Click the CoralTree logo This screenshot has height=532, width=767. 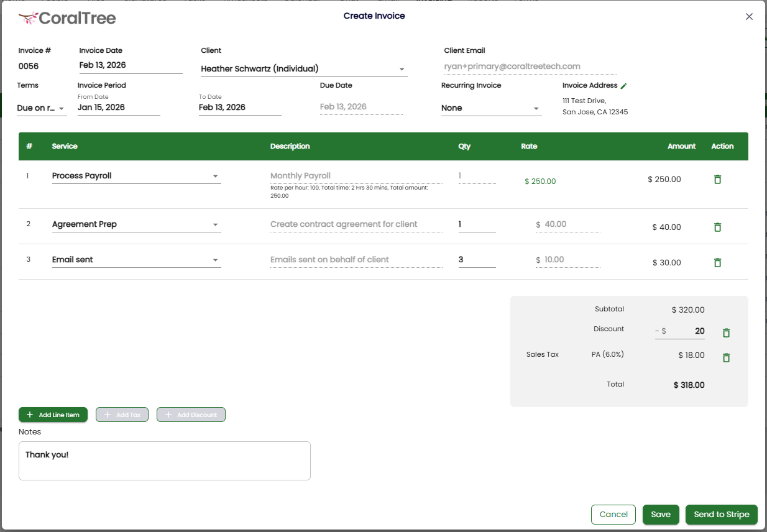[67, 18]
